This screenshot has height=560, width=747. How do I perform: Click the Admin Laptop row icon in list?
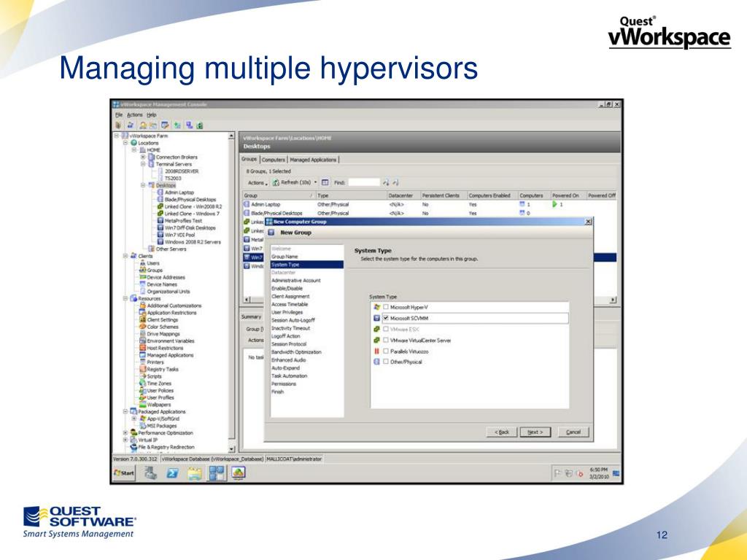click(x=247, y=204)
